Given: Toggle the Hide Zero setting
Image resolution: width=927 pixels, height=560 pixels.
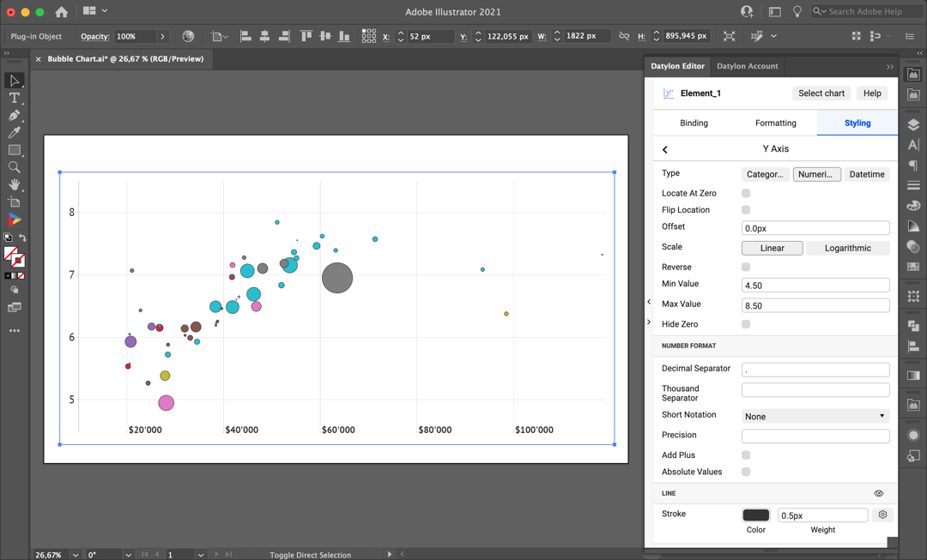Looking at the screenshot, I should pyautogui.click(x=746, y=323).
